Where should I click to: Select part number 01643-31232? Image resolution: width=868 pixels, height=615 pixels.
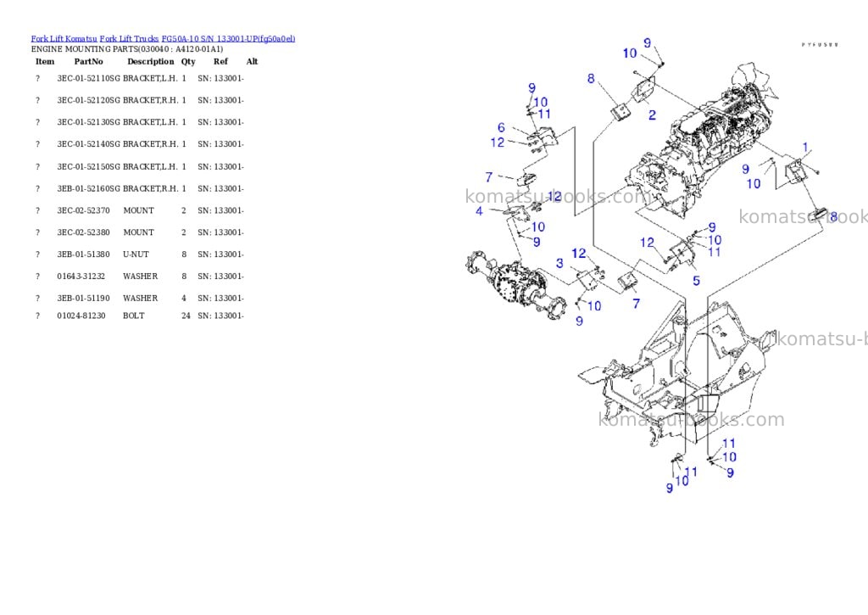pos(81,276)
